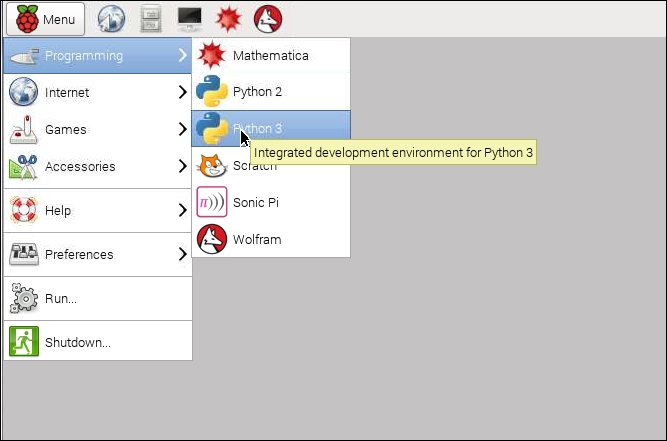The image size is (667, 441).
Task: Open the Accessories menu category
Action: pos(98,166)
